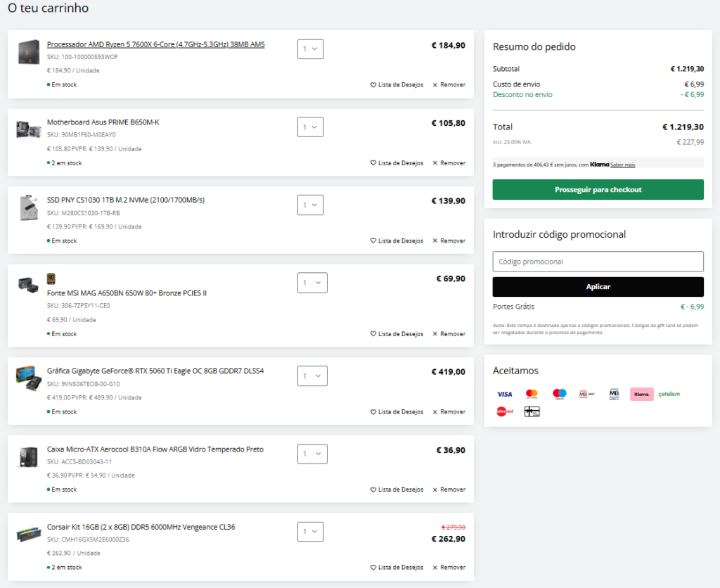Add Ryzen 5 7600X to Lista de Desejos
This screenshot has width=720, height=588.
point(397,85)
